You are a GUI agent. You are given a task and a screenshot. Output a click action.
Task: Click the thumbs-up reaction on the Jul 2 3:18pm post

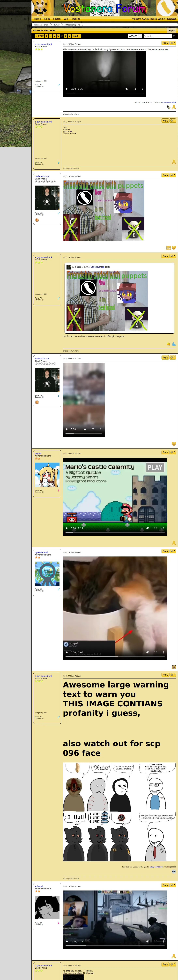click(174, 344)
